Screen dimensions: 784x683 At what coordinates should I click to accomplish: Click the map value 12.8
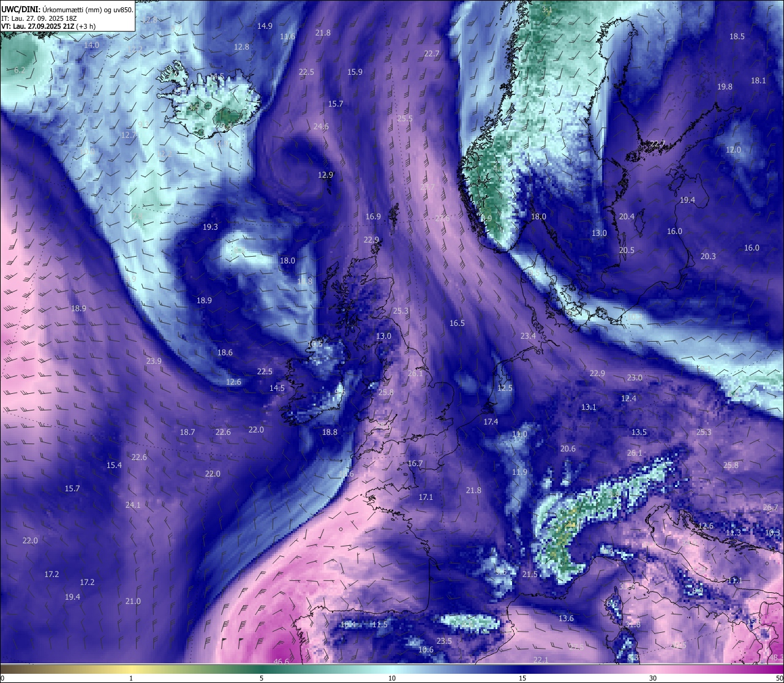[242, 47]
